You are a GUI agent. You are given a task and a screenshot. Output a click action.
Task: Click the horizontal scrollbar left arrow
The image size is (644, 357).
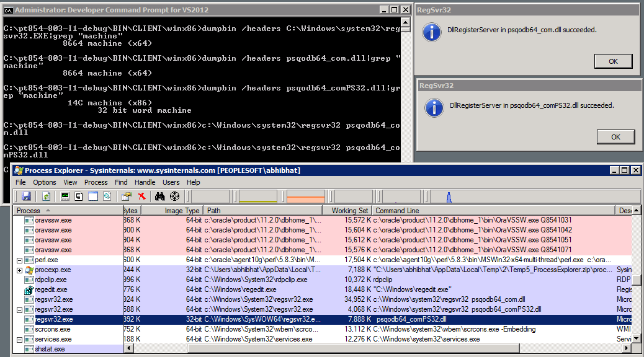(x=129, y=348)
